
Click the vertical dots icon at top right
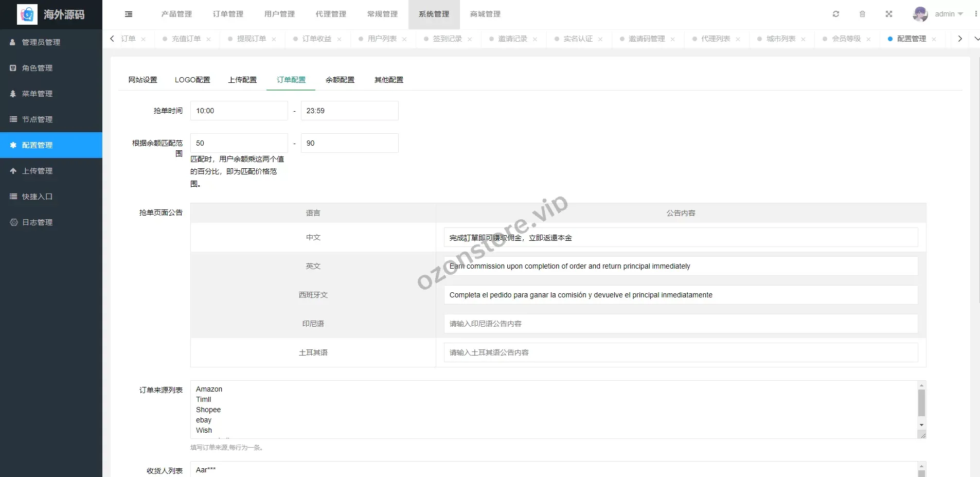point(976,14)
